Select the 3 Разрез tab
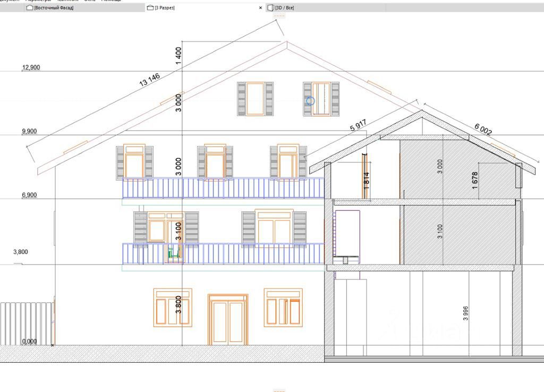Viewport: 544px width, 392px height. (x=205, y=7)
